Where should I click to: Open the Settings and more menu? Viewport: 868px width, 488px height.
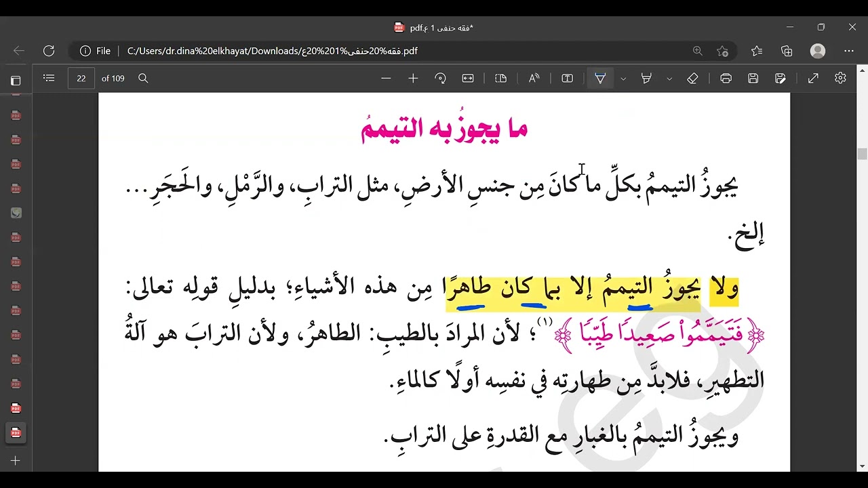849,51
